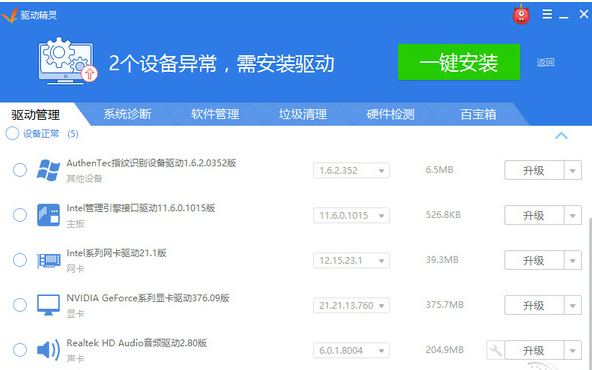Click the Windows logo icon for AuthenTec driver
The width and height of the screenshot is (592, 370).
[48, 170]
